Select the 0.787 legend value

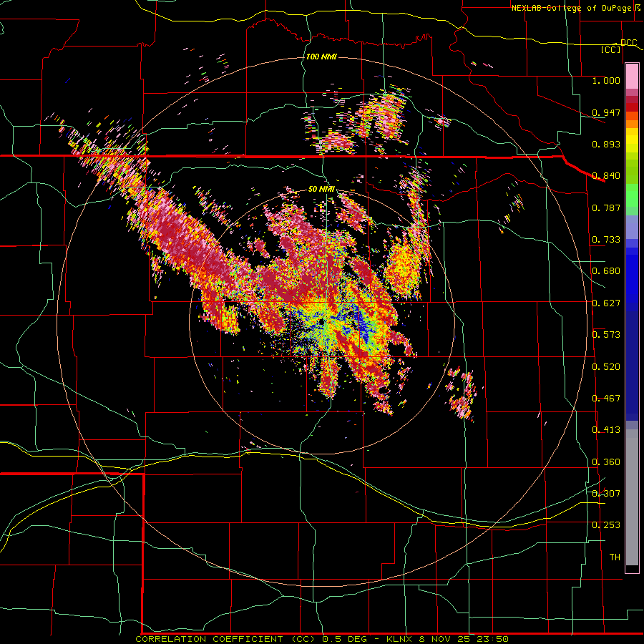606,208
